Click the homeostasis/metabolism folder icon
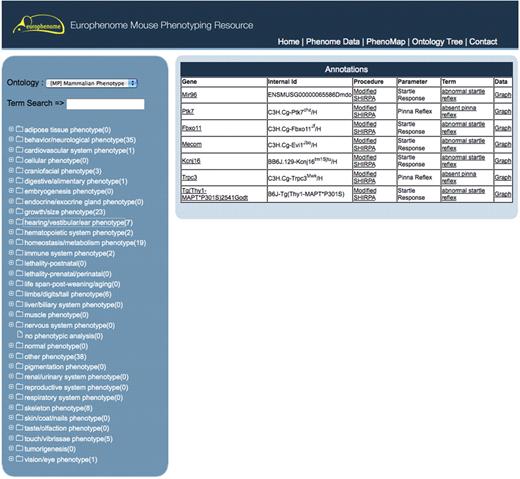 click(x=19, y=242)
